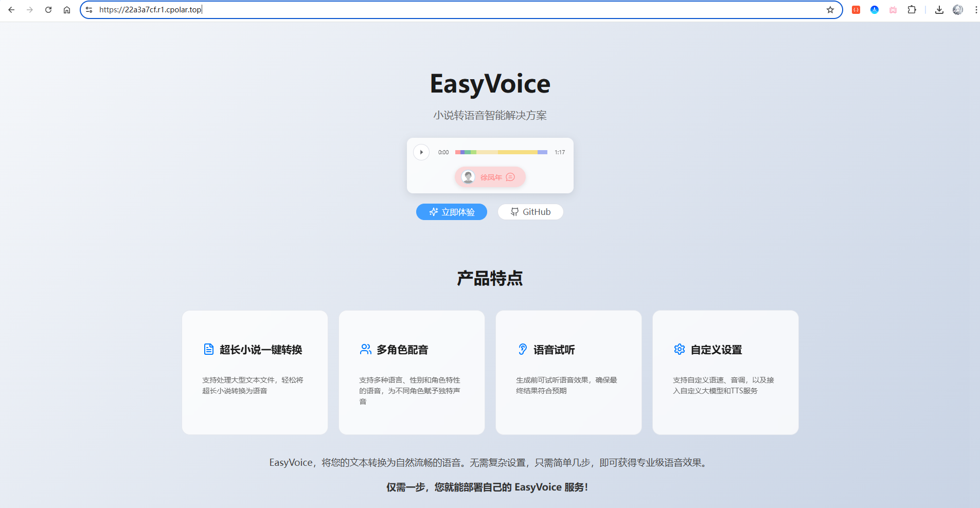Go back using the browser back arrow
Viewport: 980px width, 508px height.
[11, 10]
